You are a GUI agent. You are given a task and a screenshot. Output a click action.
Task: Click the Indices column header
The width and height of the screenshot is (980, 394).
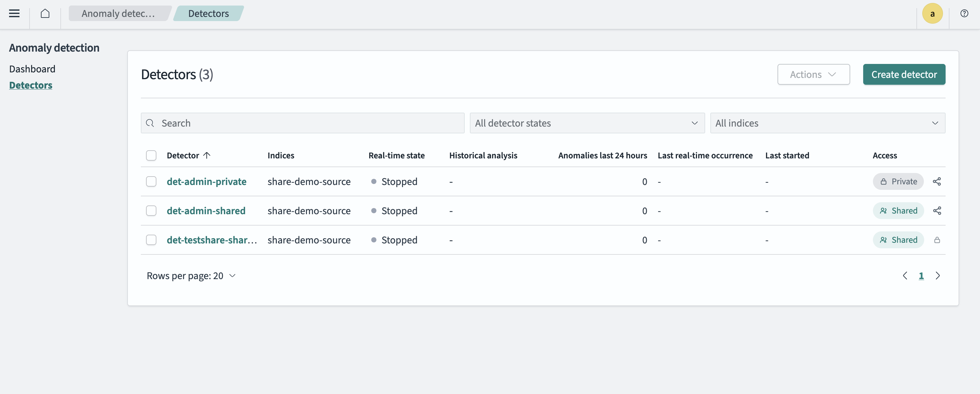click(281, 155)
